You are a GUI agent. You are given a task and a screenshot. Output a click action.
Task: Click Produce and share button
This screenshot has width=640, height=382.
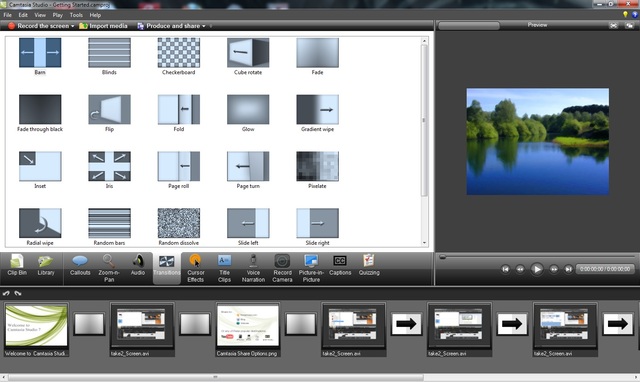pyautogui.click(x=169, y=26)
